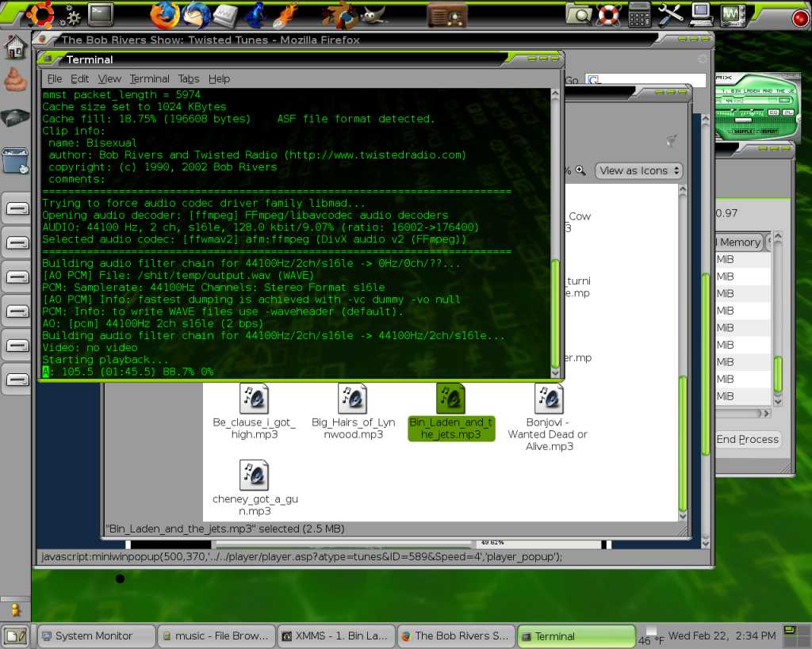
Task: Click the terminal scrollbar up arrow
Action: tap(555, 94)
